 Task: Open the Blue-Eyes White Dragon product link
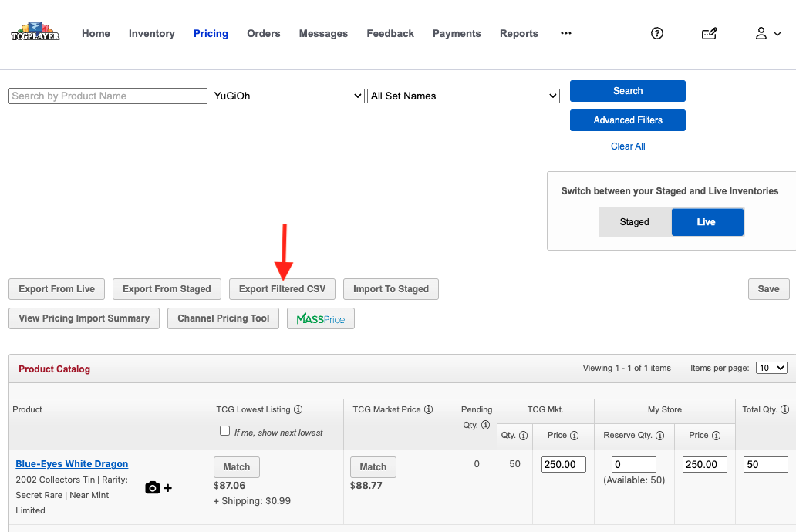[72, 464]
